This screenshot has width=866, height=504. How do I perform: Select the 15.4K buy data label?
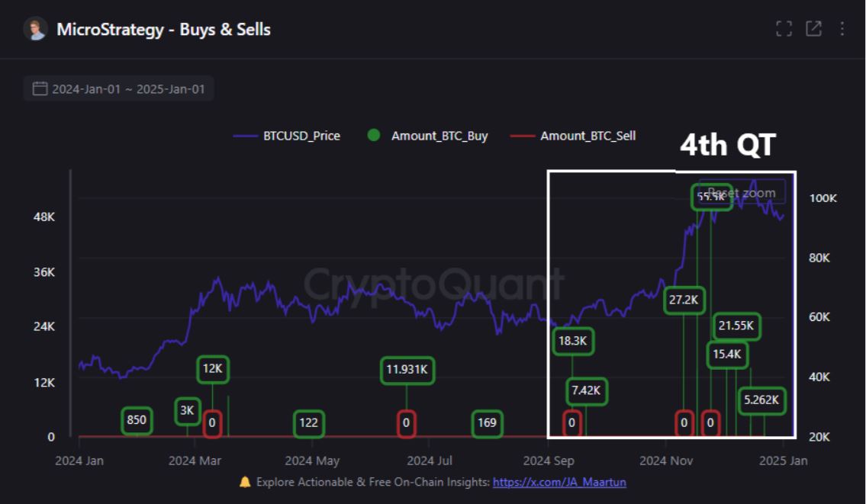pos(727,355)
